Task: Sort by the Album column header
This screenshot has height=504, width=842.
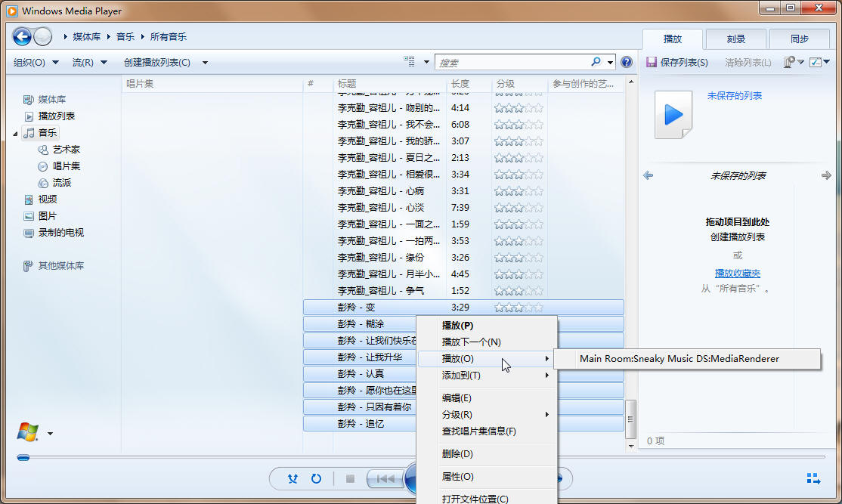Action: tap(212, 84)
